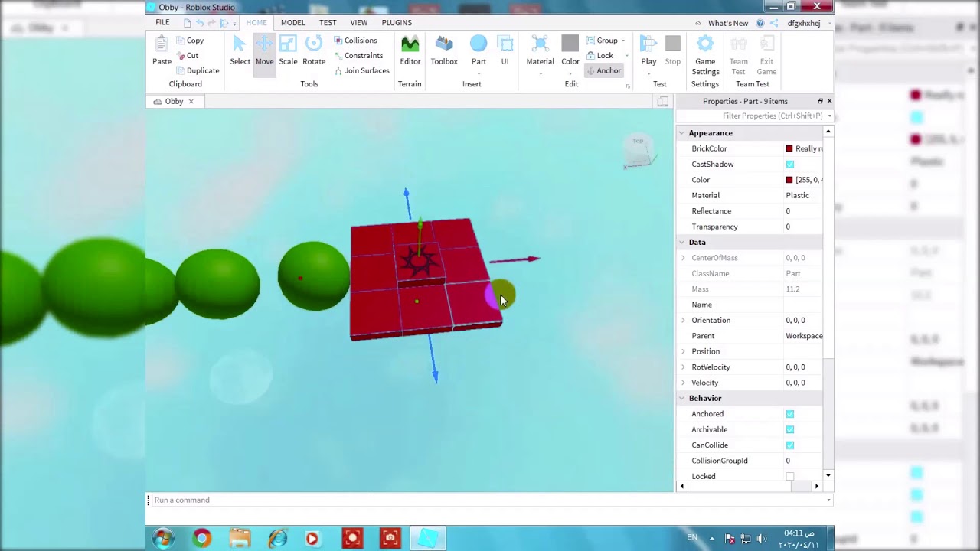Open Game Settings

[x=705, y=55]
